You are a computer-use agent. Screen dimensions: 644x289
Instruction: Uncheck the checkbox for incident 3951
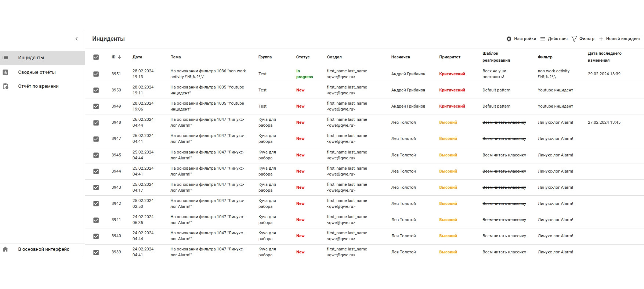pos(96,74)
